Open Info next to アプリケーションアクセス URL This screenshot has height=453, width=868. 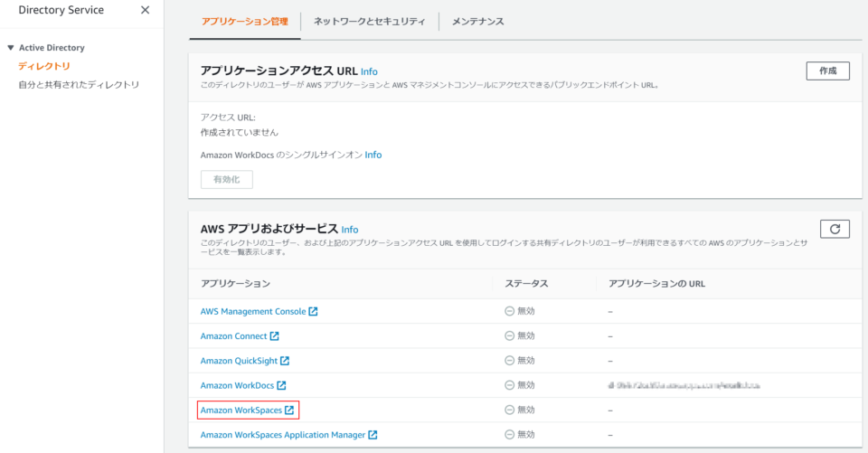(x=369, y=71)
